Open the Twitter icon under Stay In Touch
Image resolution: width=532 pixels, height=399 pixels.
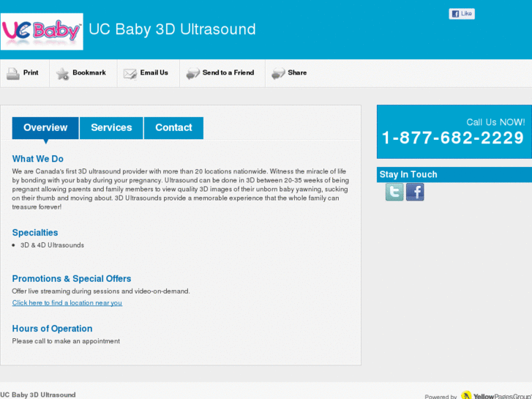click(x=394, y=192)
